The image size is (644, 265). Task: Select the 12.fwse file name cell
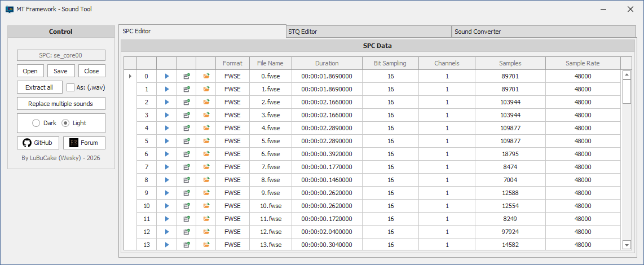(x=271, y=231)
